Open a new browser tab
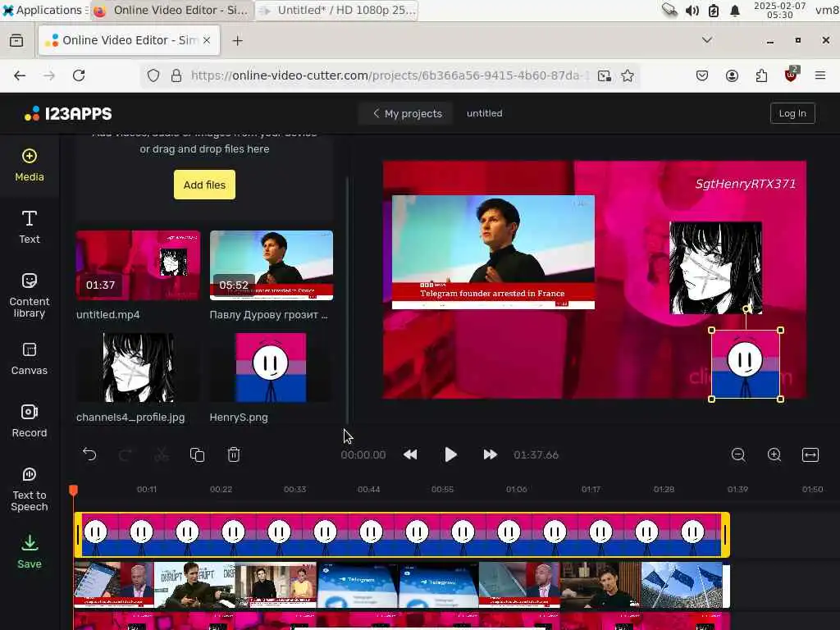 point(237,41)
